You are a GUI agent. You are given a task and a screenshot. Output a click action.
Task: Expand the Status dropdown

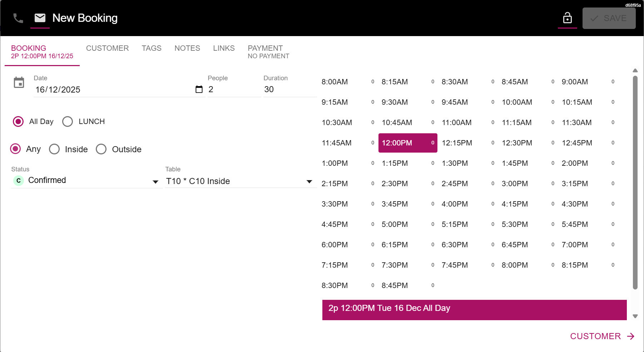155,182
